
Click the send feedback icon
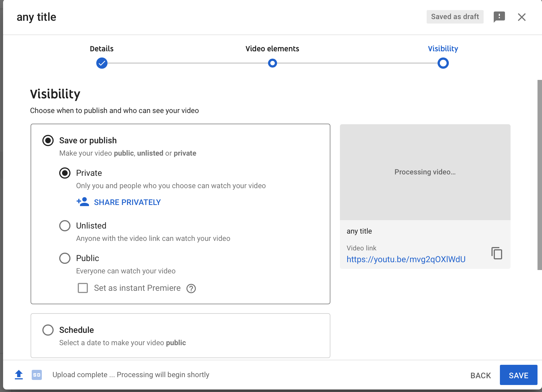tap(499, 17)
